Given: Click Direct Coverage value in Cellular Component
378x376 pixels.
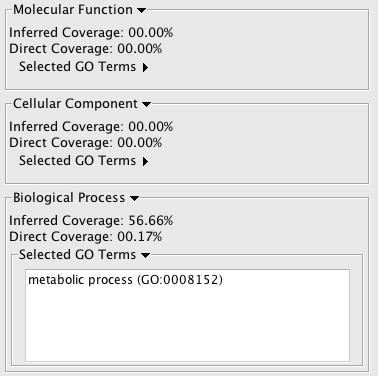Looking at the screenshot, I should click(x=140, y=143).
